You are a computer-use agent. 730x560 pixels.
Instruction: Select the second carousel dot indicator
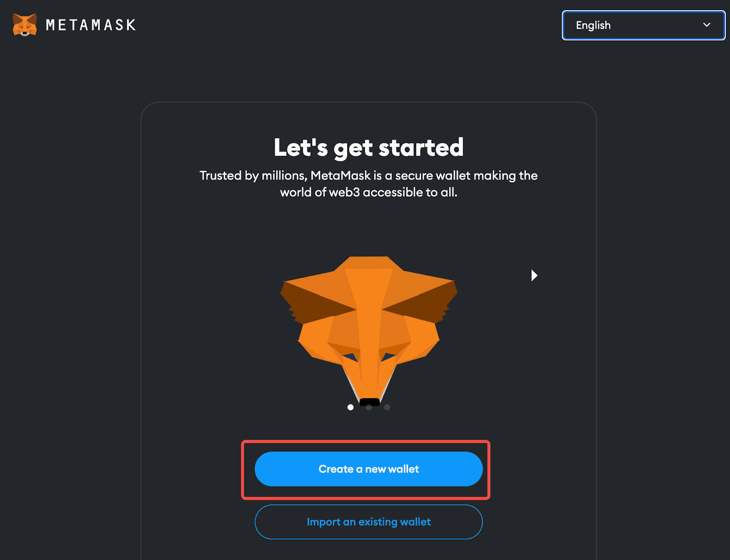[369, 407]
